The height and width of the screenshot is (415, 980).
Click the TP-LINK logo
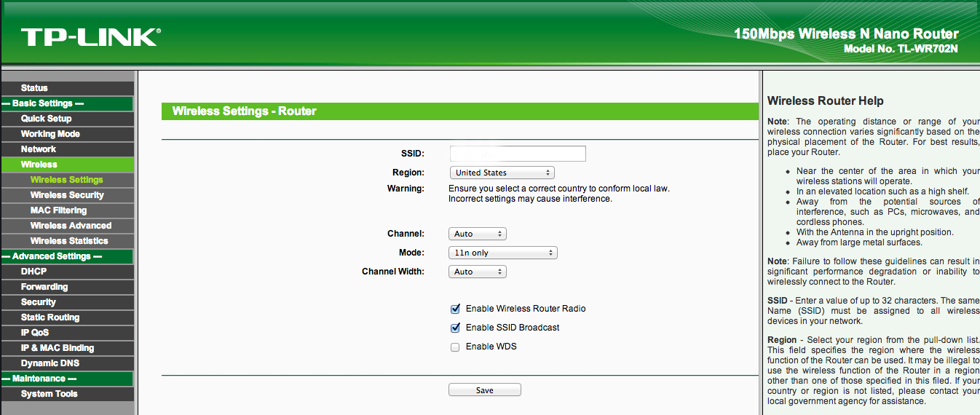(91, 37)
